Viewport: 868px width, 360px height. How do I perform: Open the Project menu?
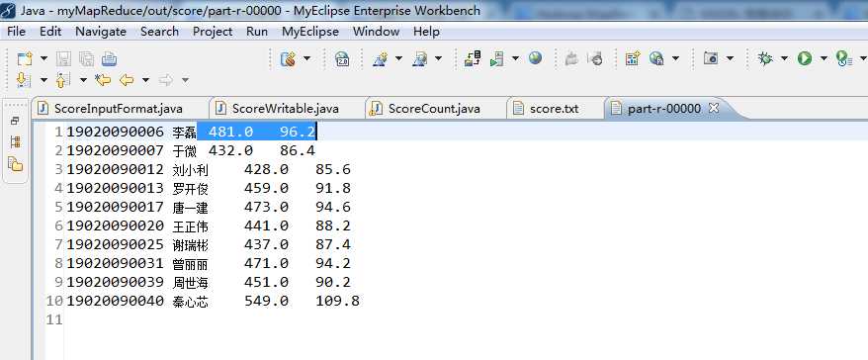(213, 32)
